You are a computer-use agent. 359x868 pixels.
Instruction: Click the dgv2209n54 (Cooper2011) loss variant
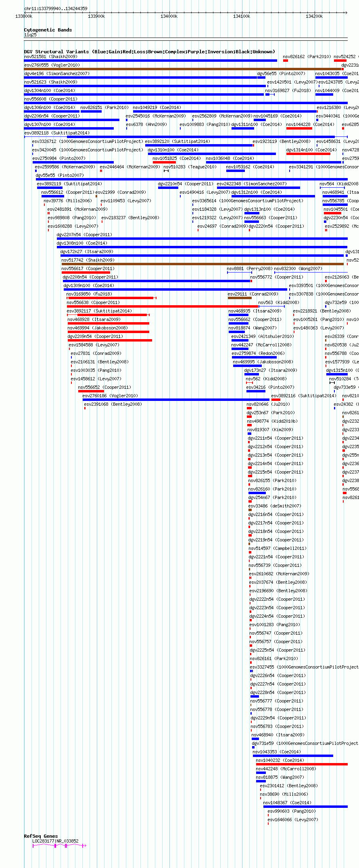point(110,340)
